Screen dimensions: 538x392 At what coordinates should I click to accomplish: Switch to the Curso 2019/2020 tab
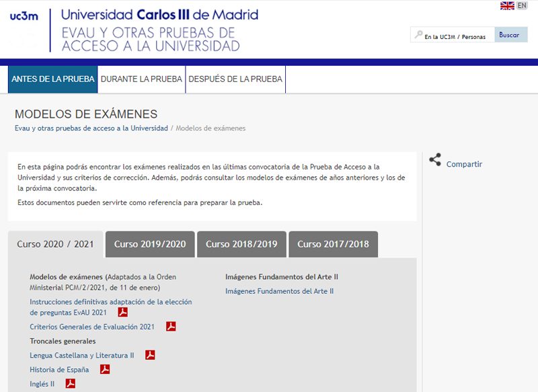click(x=150, y=244)
